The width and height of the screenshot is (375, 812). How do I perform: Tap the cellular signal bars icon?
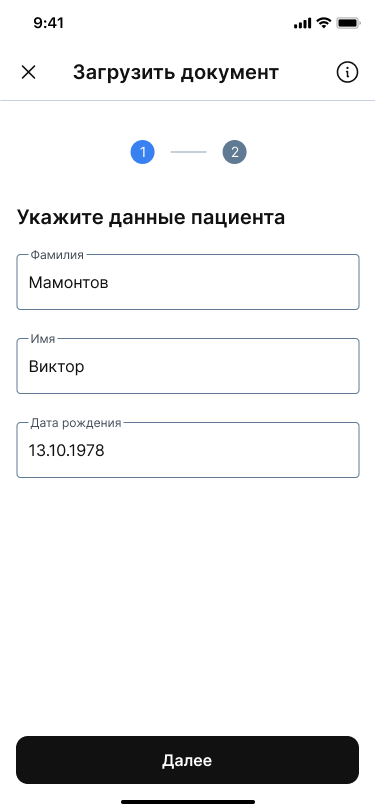302,23
